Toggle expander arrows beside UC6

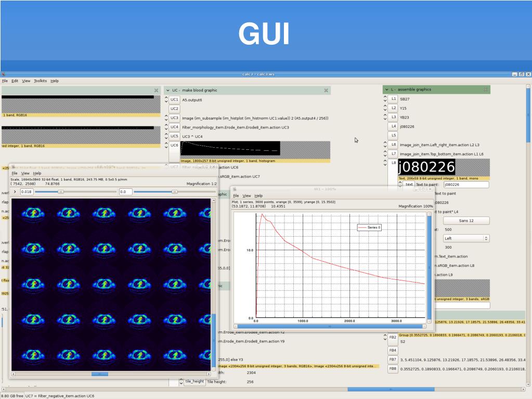pyautogui.click(x=166, y=146)
